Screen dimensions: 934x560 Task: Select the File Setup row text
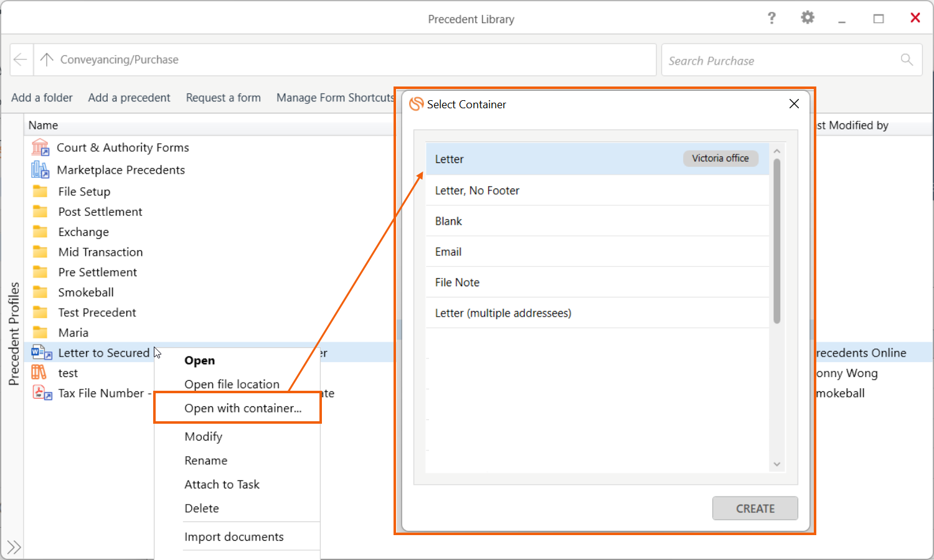tap(84, 192)
